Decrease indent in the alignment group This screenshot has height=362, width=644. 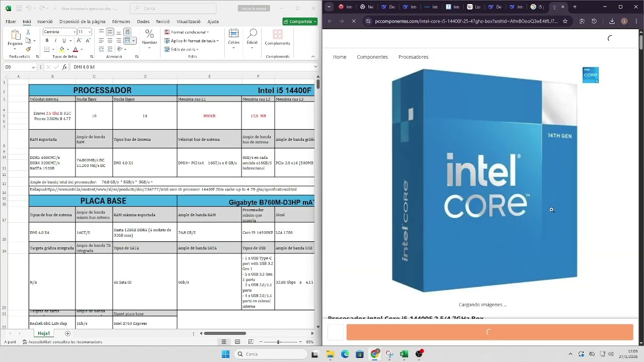coord(101,49)
